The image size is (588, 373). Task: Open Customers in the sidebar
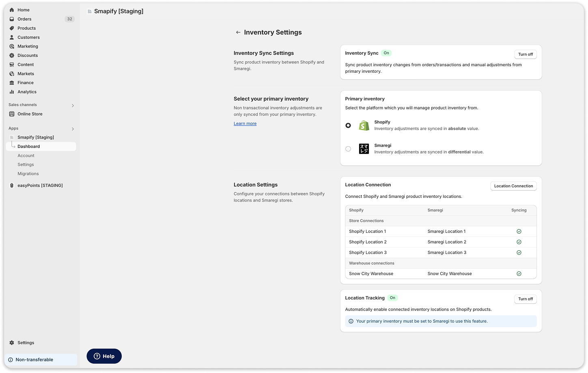point(28,37)
